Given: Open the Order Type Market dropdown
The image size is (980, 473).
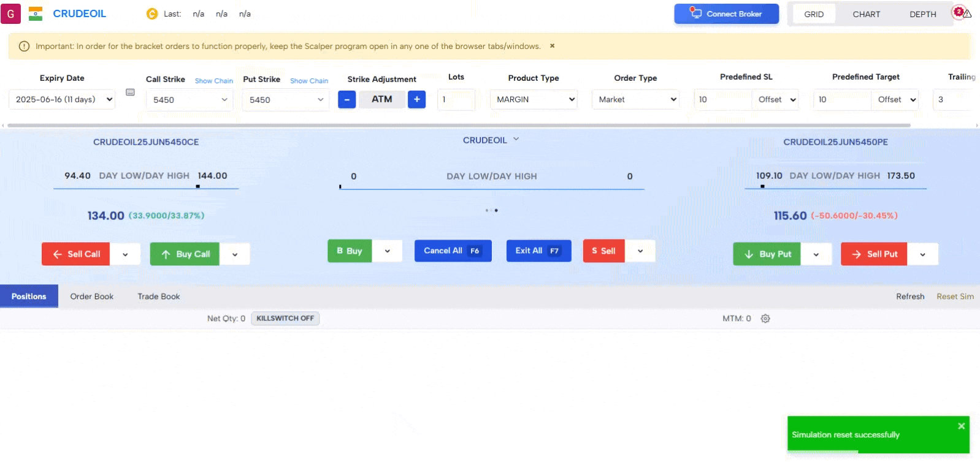Looking at the screenshot, I should click(635, 99).
